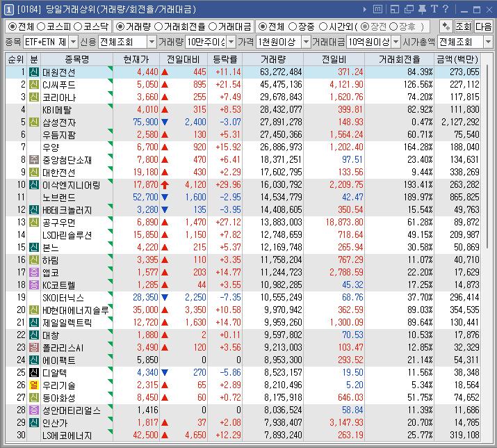
Task: Open the 종목 ETF+ETN 제 dropdown
Action: pyautogui.click(x=73, y=42)
